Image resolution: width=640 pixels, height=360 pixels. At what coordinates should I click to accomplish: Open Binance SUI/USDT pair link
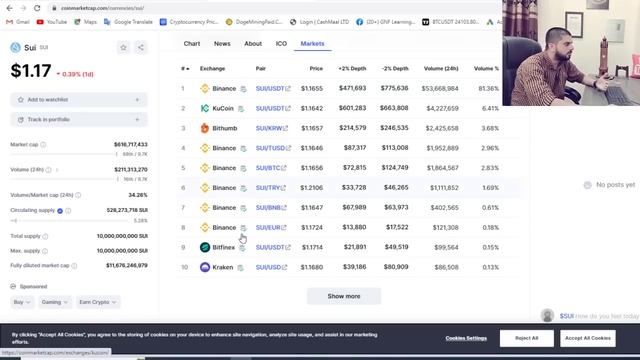click(273, 89)
